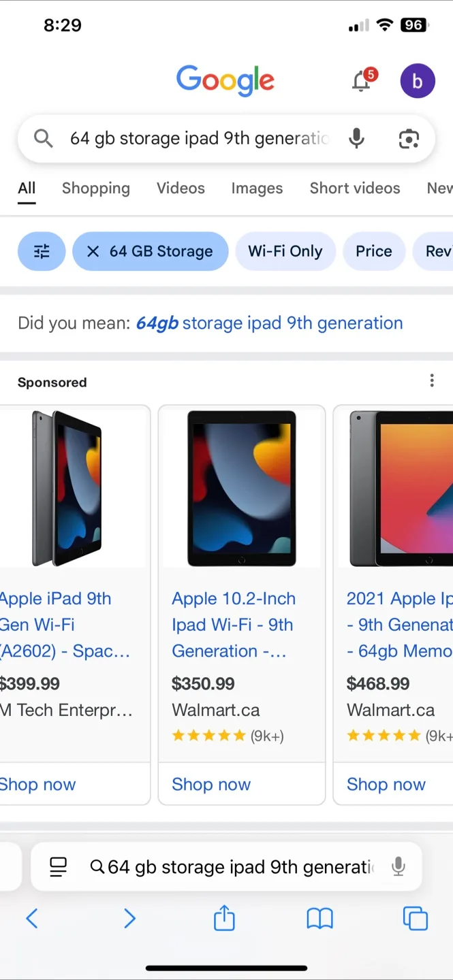Open Google Lens camera search
Screen dimensions: 453x980
[408, 139]
